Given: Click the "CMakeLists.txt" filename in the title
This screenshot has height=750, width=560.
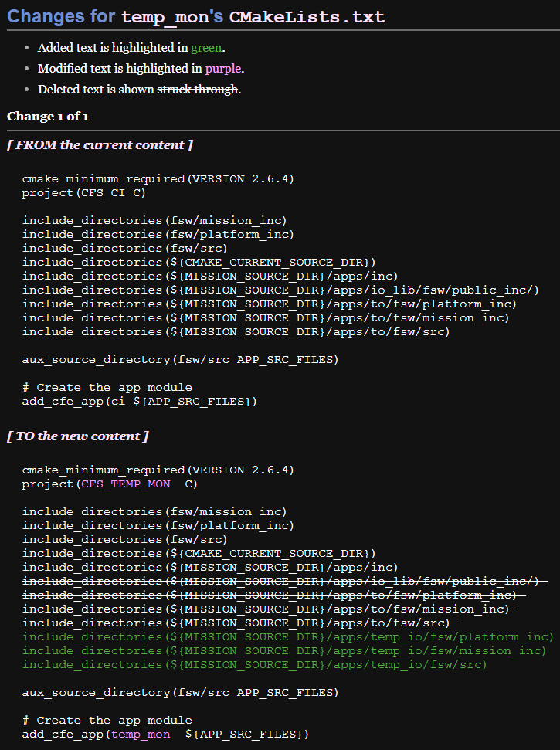Looking at the screenshot, I should coord(307,17).
